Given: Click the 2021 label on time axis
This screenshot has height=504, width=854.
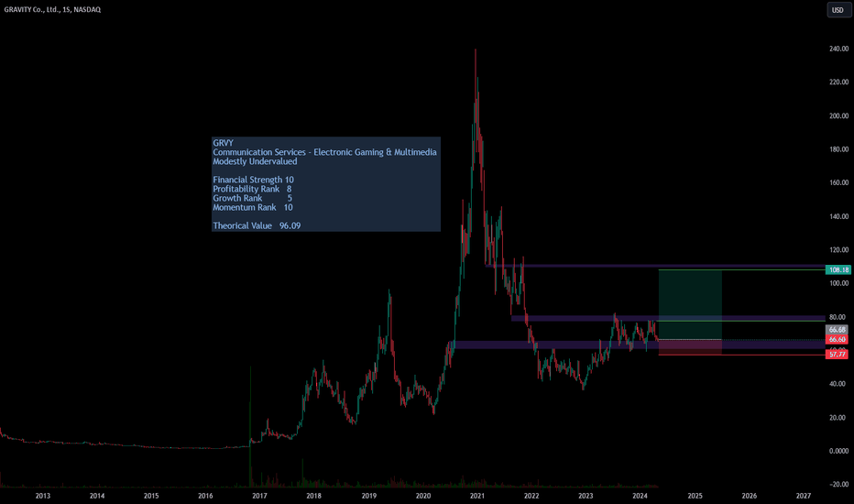Looking at the screenshot, I should click(477, 496).
